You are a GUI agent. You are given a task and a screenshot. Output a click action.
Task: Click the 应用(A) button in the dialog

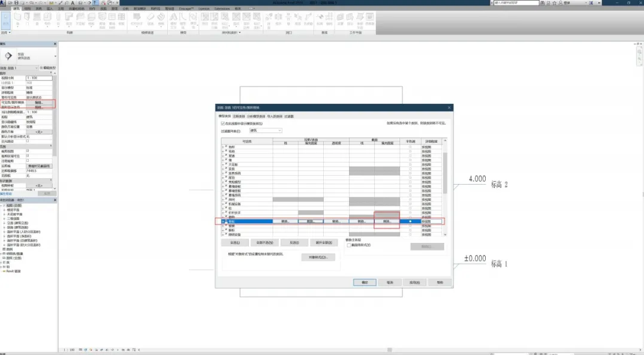point(415,282)
